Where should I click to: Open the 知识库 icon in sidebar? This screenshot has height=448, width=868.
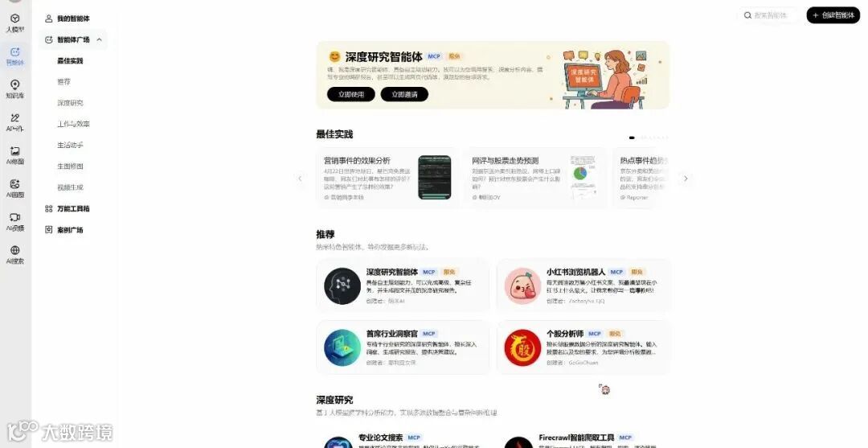pyautogui.click(x=15, y=88)
